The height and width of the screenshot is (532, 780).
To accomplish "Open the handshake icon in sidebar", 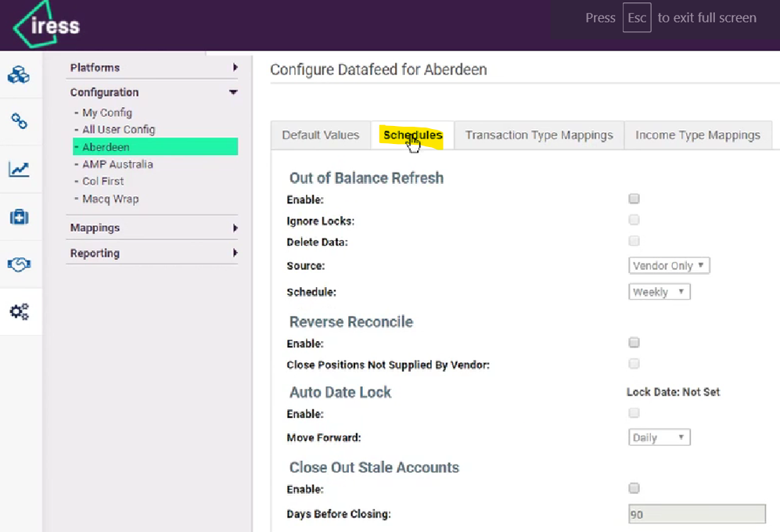I will coord(19,264).
